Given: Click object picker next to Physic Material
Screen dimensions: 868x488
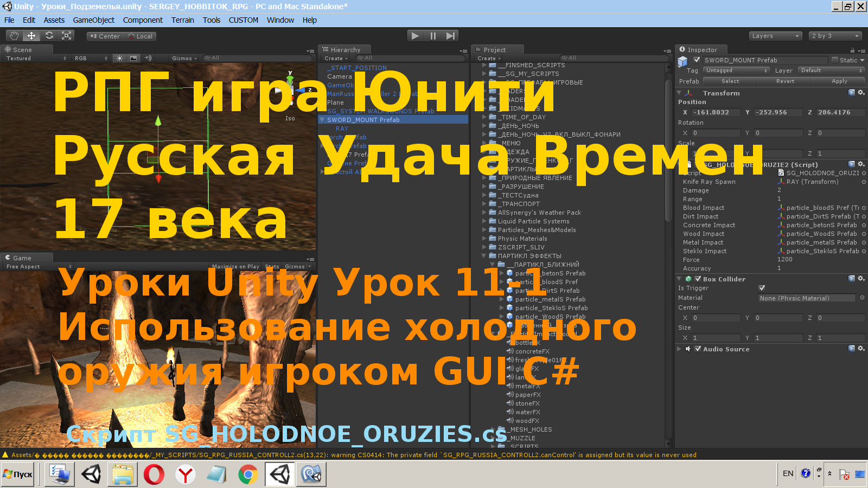Looking at the screenshot, I should pos(862,298).
